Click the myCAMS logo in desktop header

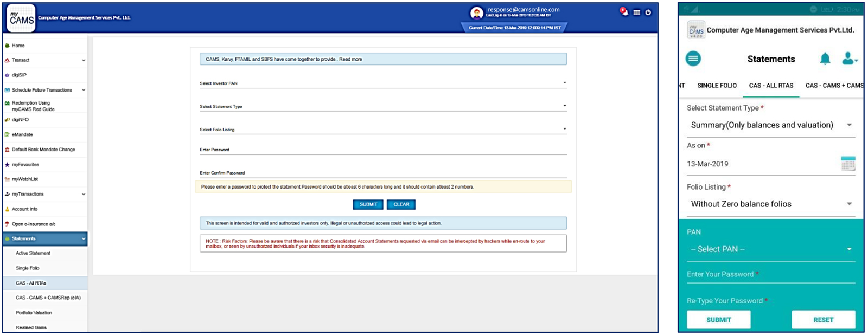tap(22, 18)
